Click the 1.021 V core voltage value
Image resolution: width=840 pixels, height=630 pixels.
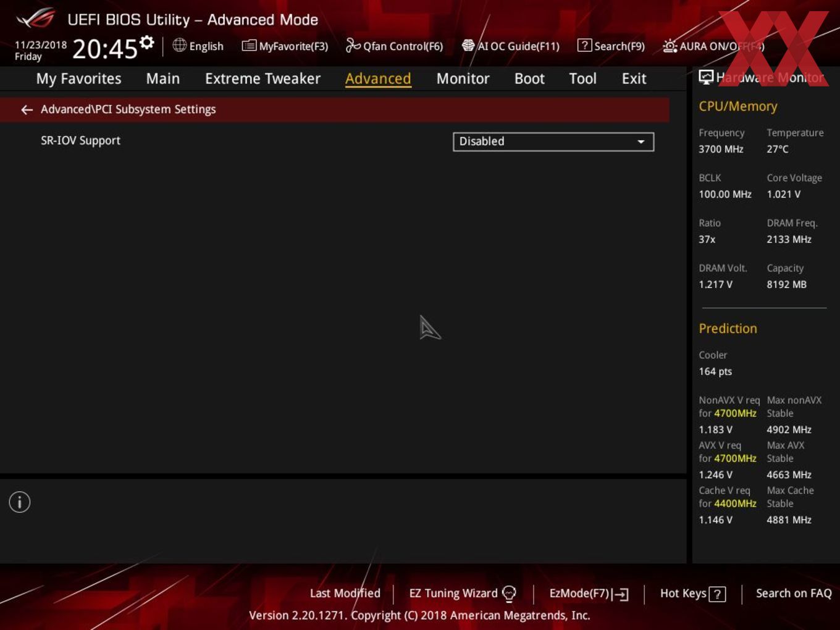click(x=784, y=194)
